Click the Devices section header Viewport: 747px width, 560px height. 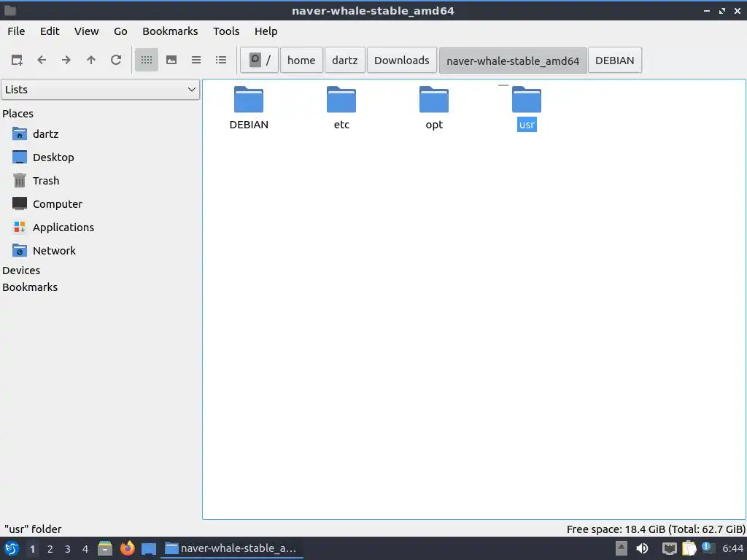coord(21,270)
